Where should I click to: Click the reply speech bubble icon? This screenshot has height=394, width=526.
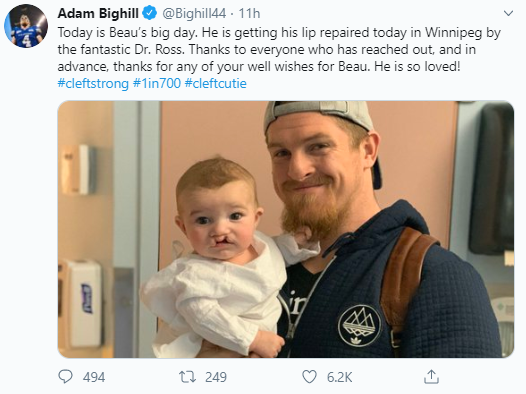click(x=65, y=377)
